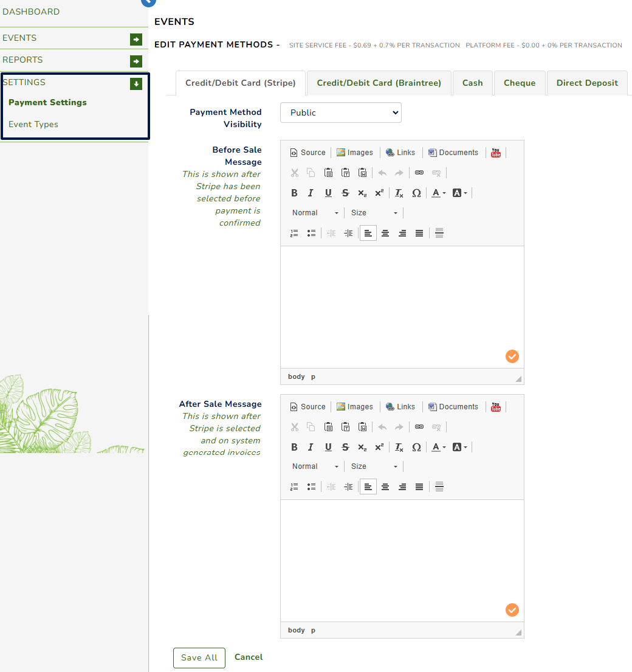
Task: Open Payment Method Visibility dropdown
Action: (340, 113)
